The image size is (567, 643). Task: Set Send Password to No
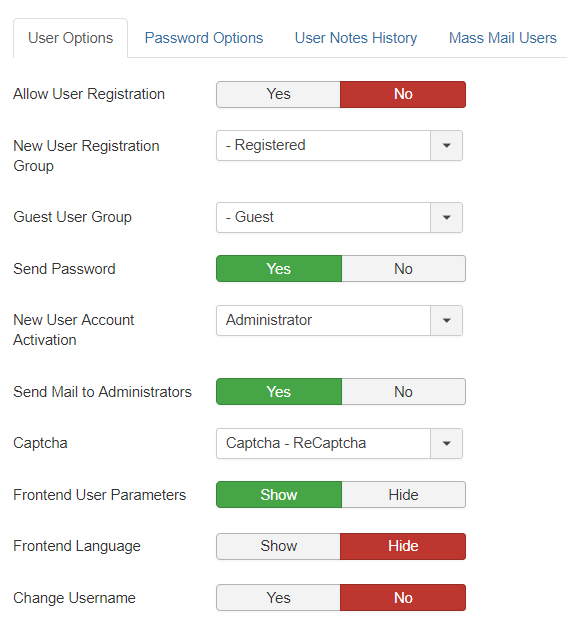click(403, 269)
